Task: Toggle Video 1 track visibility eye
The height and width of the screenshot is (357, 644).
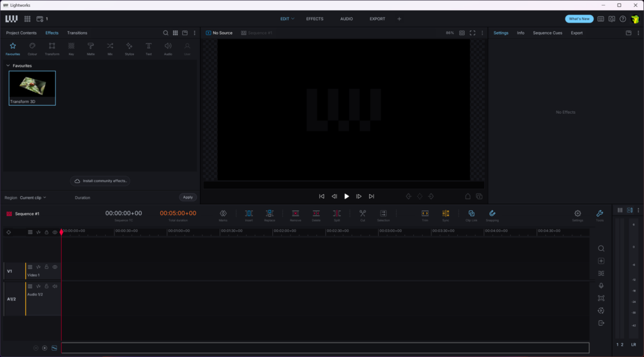Action: tap(55, 267)
